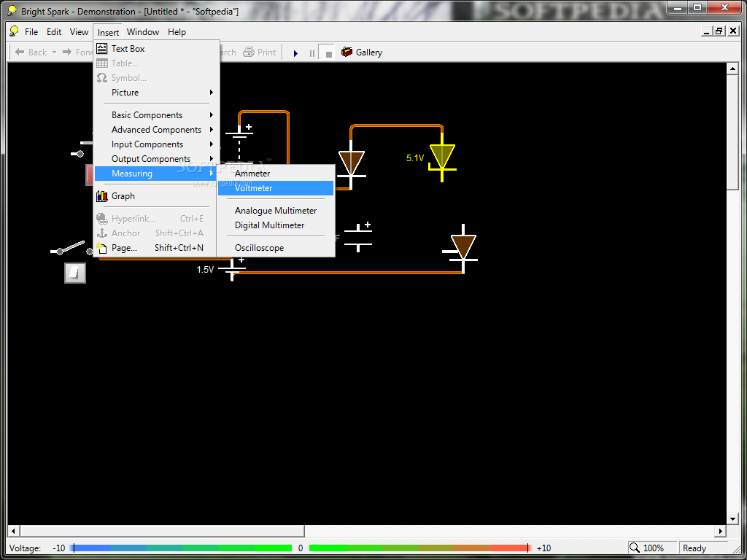
Task: Open the Picture submenu
Action: click(x=157, y=93)
